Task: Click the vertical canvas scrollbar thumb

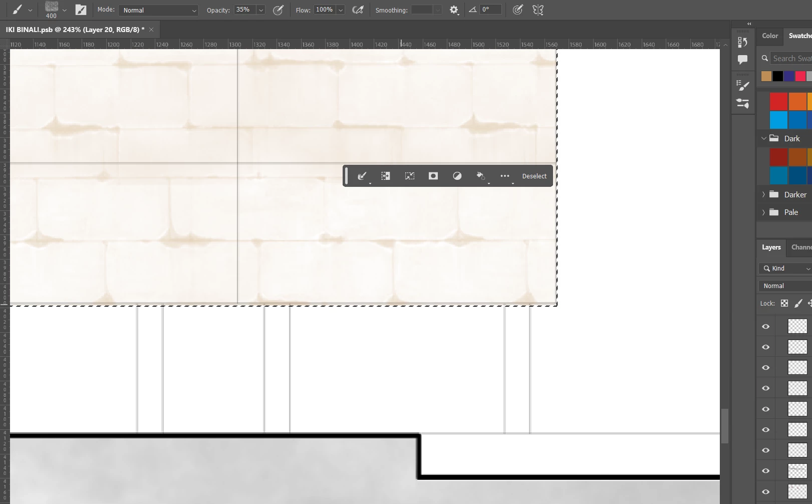Action: pos(724,426)
